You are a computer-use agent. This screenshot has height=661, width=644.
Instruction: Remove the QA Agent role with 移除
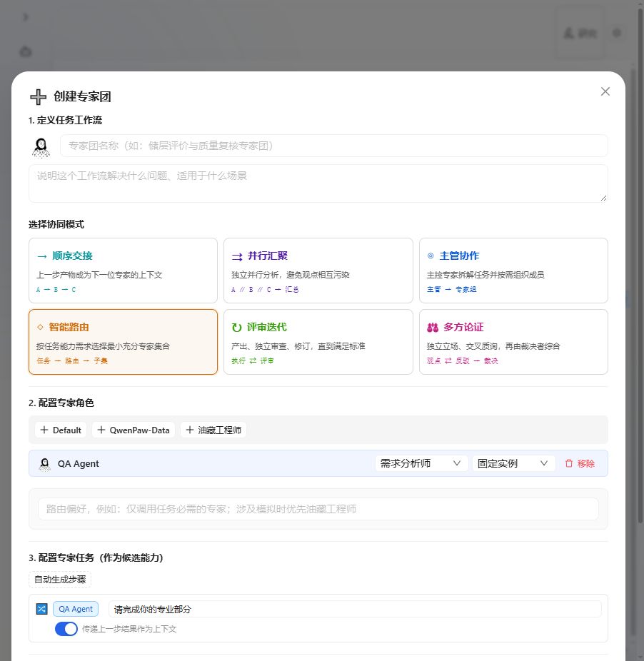tap(580, 463)
